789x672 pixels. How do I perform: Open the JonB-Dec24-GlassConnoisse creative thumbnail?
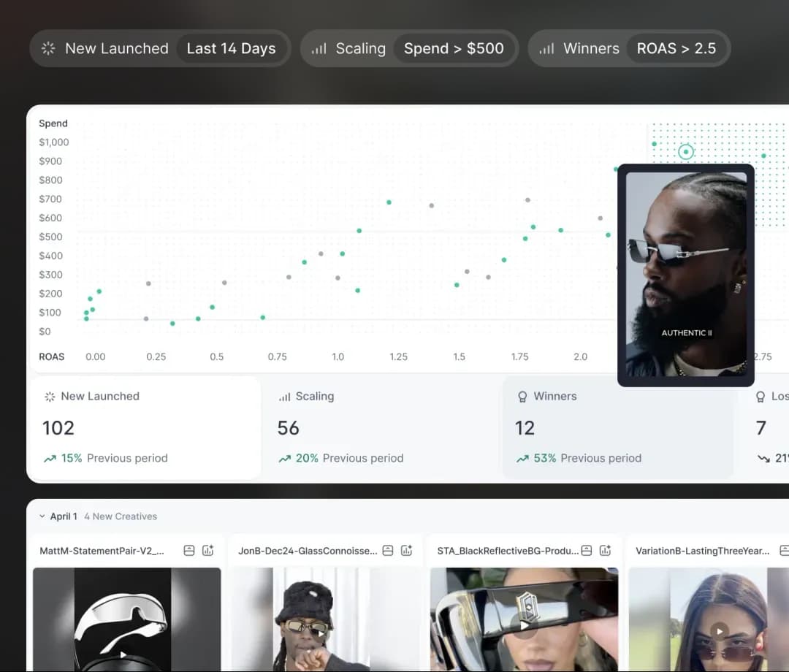[325, 619]
